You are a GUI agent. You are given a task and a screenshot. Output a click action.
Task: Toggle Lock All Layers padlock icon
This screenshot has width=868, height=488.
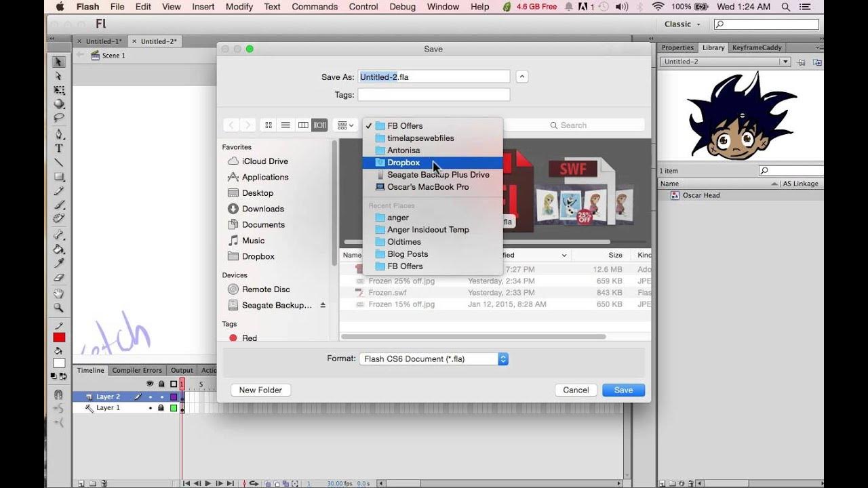(x=161, y=384)
